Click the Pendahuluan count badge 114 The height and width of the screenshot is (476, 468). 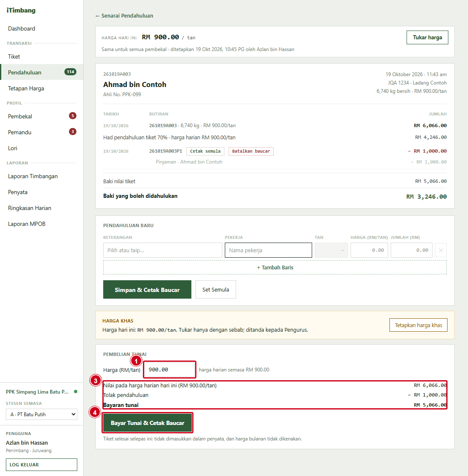[70, 72]
